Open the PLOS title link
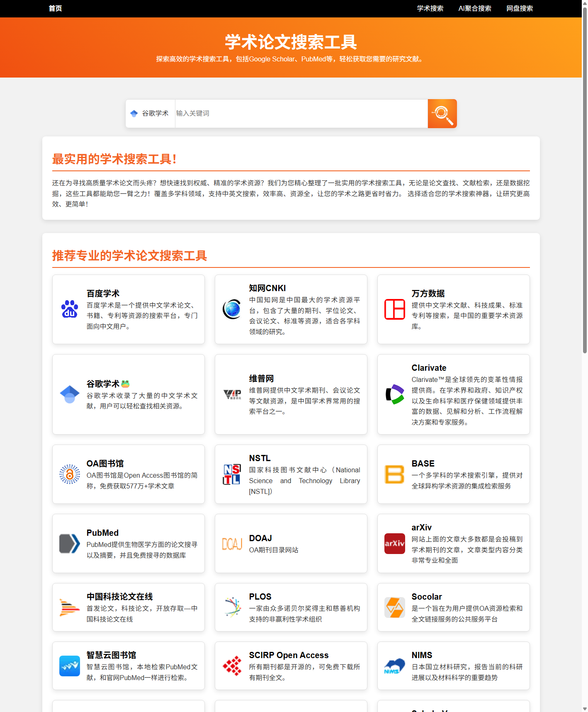The image size is (588, 712). (260, 597)
